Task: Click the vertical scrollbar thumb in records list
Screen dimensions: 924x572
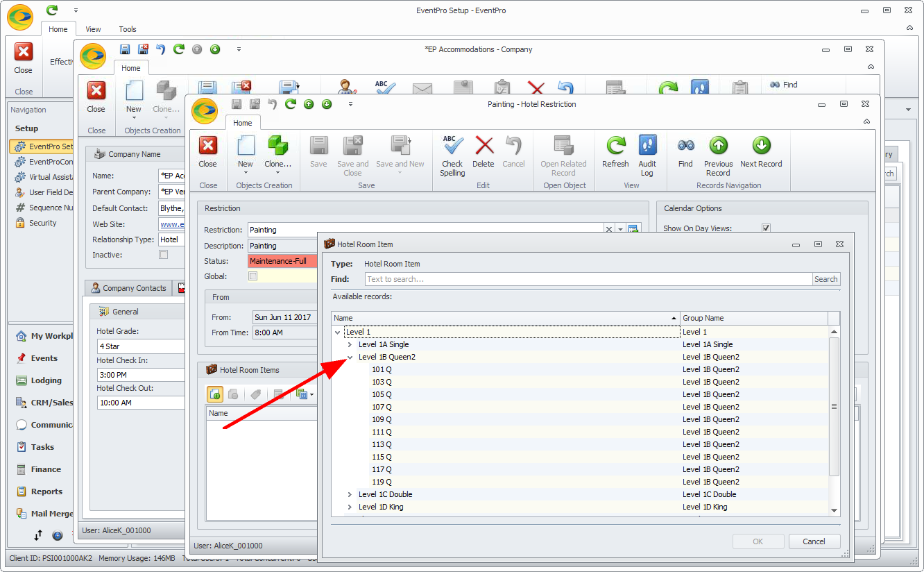Action: point(834,406)
